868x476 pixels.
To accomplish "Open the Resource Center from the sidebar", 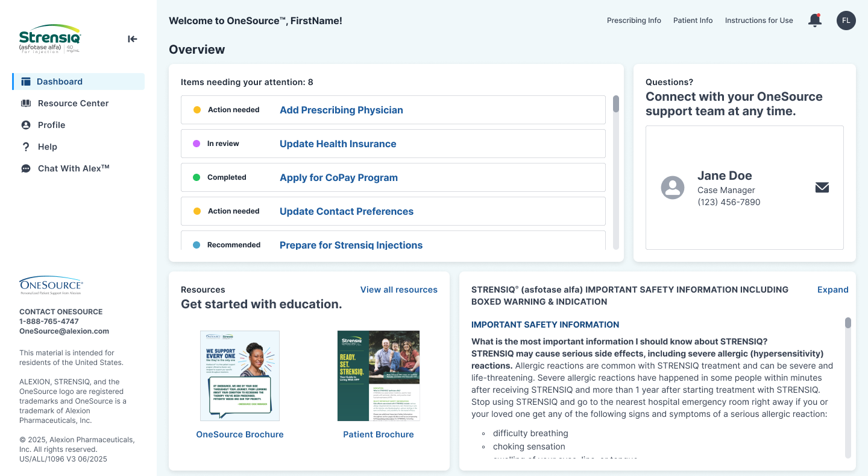I will (72, 103).
